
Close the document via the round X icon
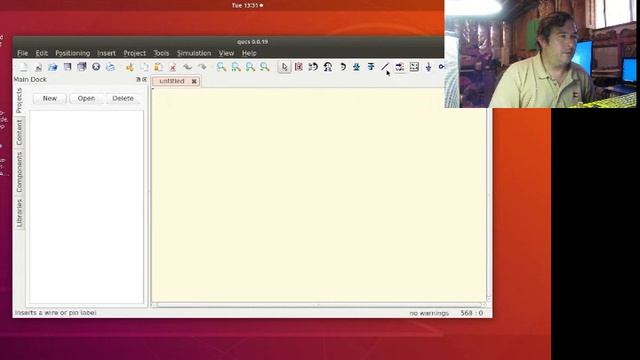[96, 67]
